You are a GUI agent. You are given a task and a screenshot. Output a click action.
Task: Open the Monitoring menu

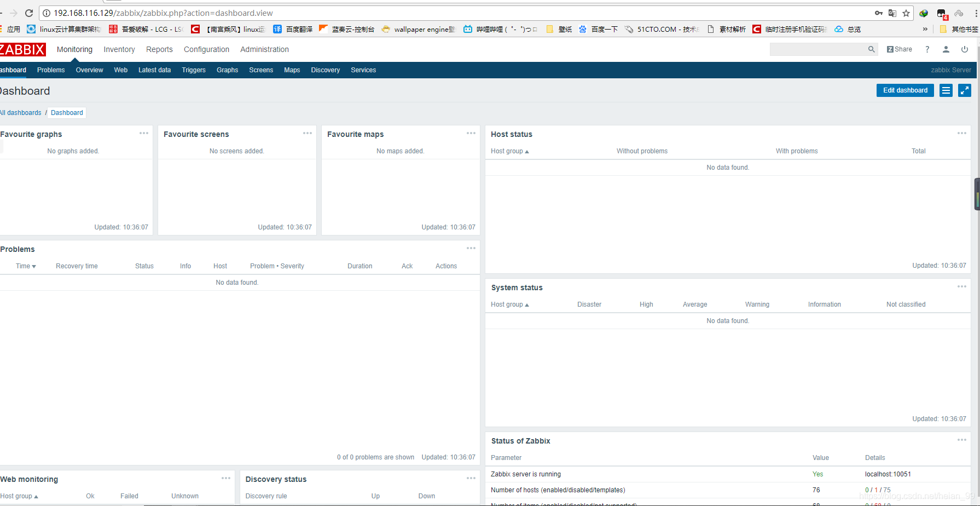75,49
